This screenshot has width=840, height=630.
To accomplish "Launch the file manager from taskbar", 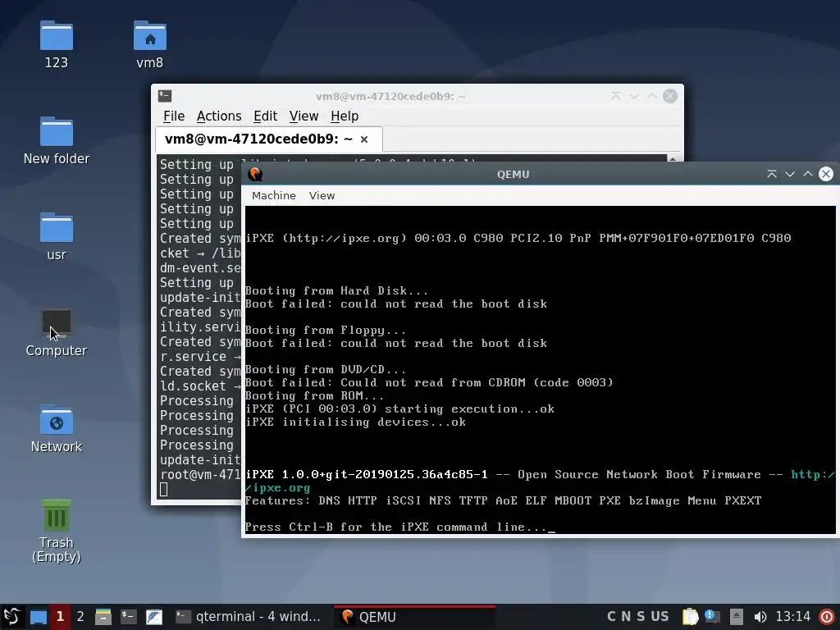I will tap(103, 617).
